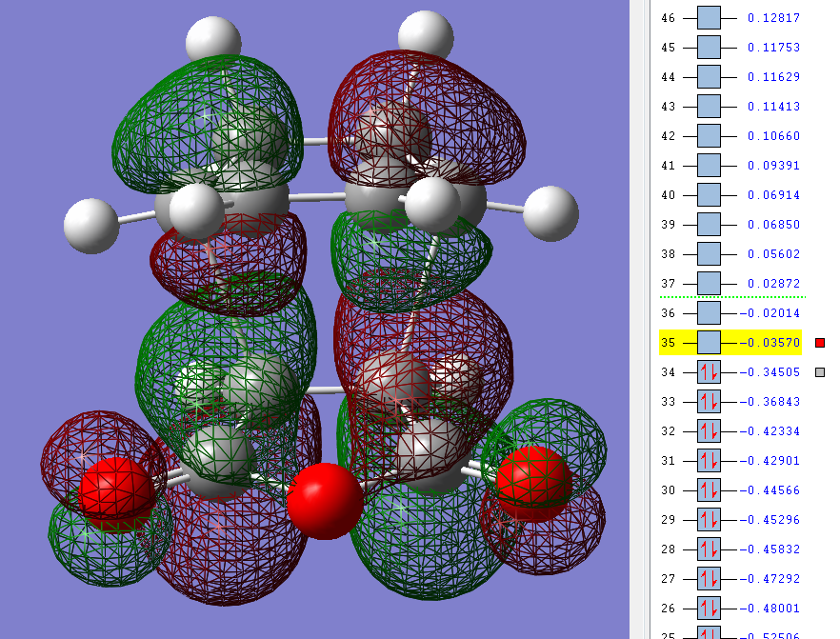Click energy value 0.06914
The image size is (840, 639).
pos(773,195)
